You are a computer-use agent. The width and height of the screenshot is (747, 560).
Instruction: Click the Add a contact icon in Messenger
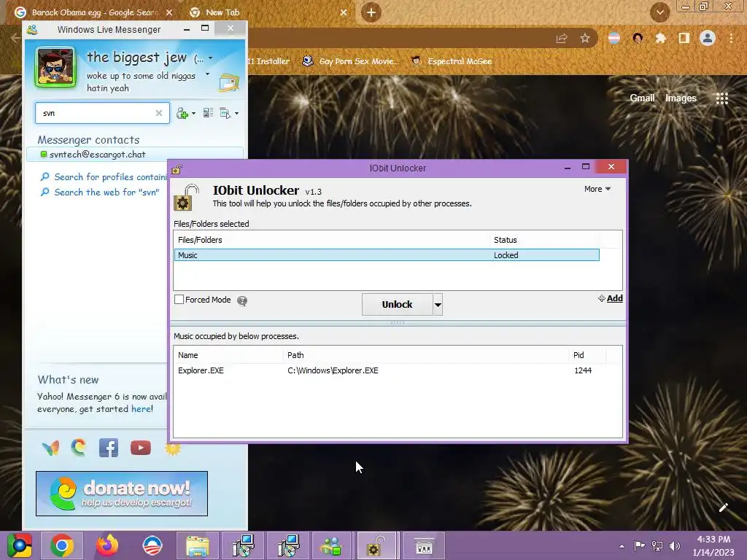tap(182, 113)
